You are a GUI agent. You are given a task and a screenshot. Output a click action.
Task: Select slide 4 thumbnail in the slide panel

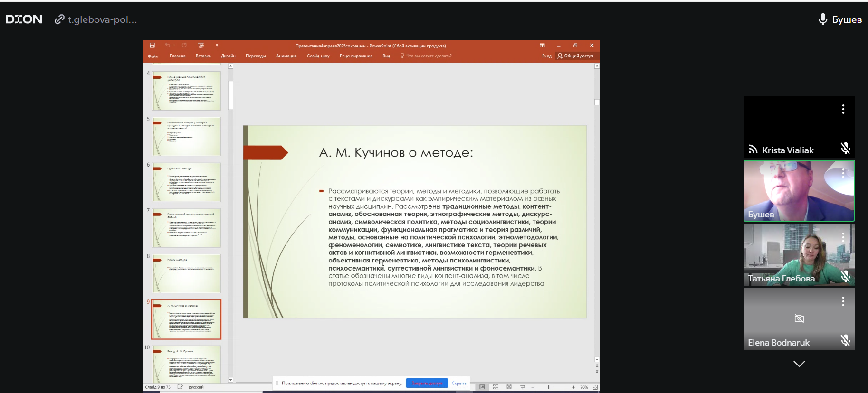click(186, 91)
